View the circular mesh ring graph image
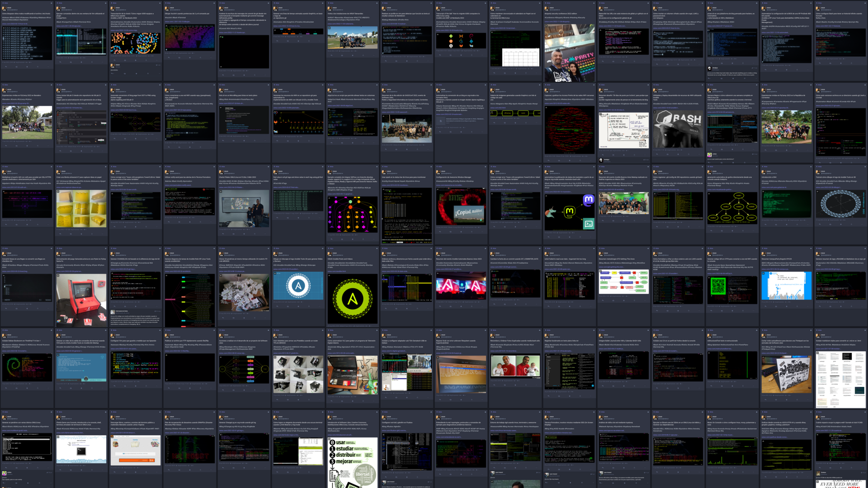 (x=841, y=204)
